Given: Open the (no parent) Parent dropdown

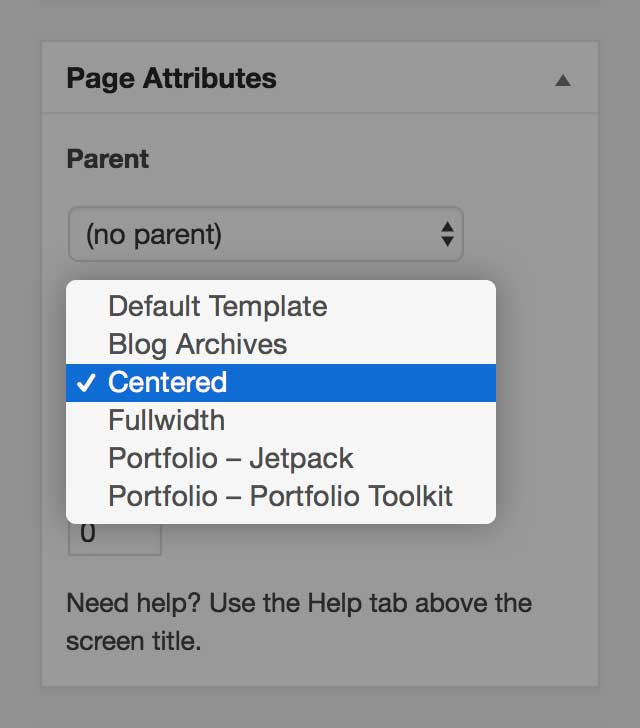Looking at the screenshot, I should pyautogui.click(x=266, y=234).
